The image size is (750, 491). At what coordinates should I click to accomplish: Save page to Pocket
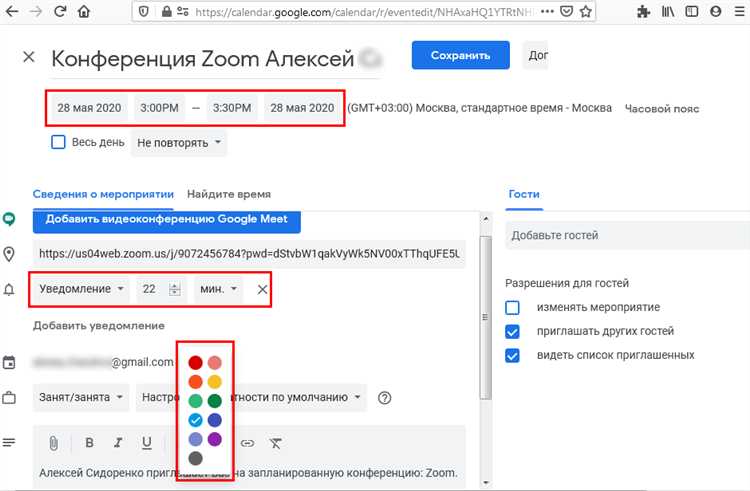(x=566, y=11)
